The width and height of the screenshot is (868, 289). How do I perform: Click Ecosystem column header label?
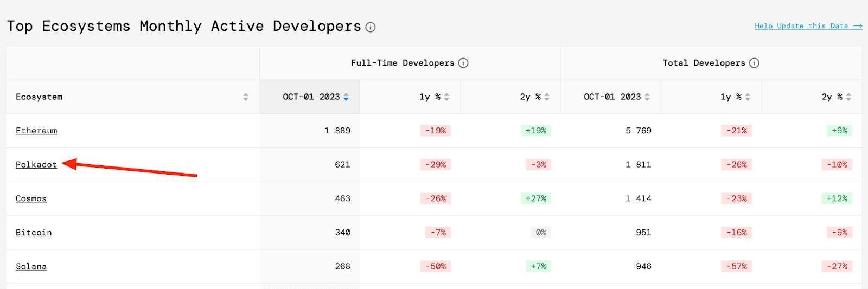(39, 97)
